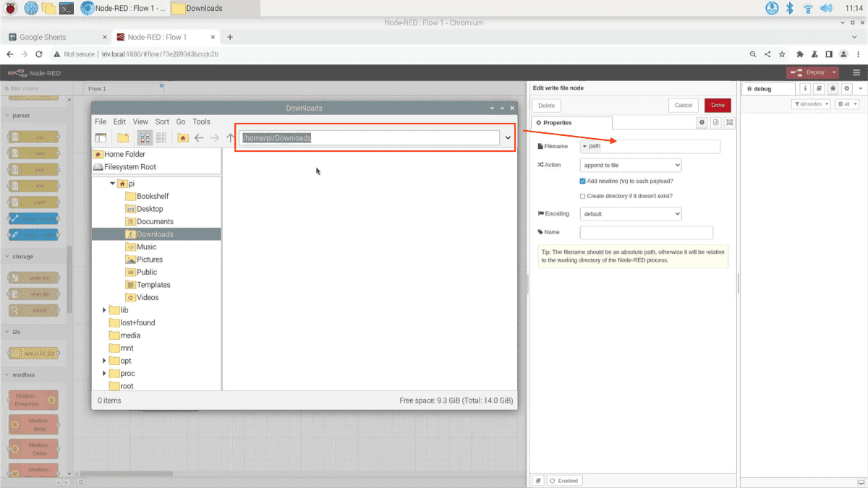The image size is (868, 488).
Task: Enable Create directory if it doesn't exist
Action: [x=582, y=195]
